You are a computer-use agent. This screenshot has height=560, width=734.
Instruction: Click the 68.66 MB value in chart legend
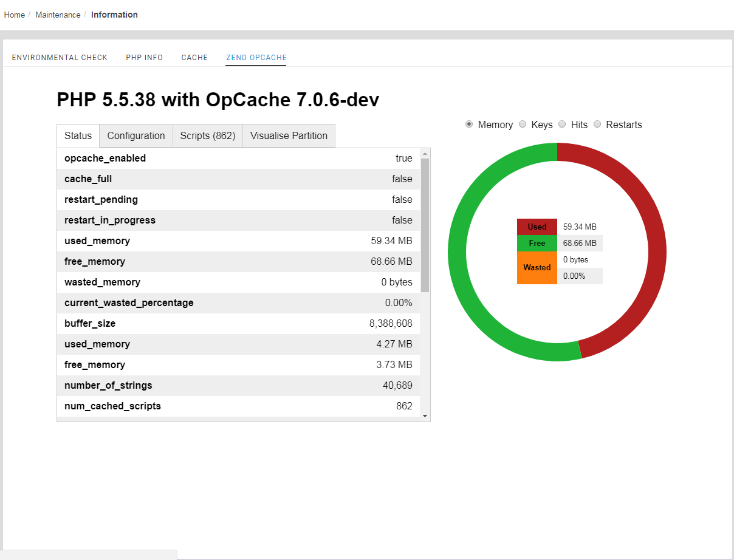580,244
